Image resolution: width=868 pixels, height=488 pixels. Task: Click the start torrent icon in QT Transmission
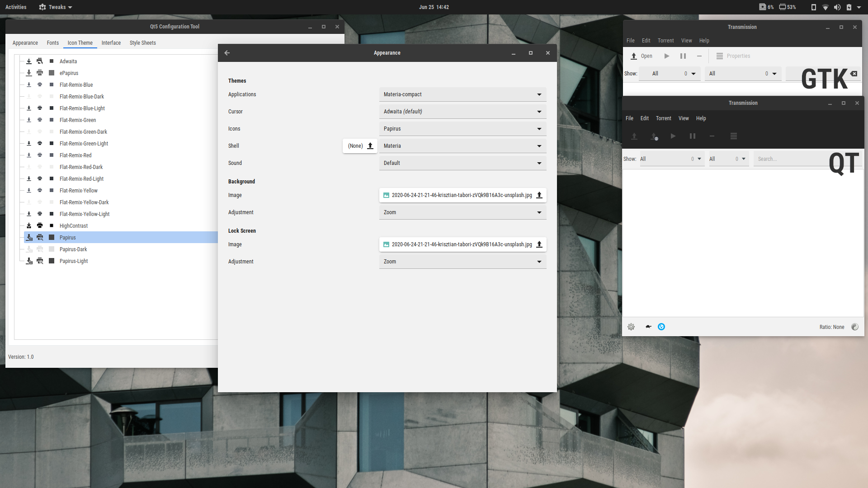point(673,136)
